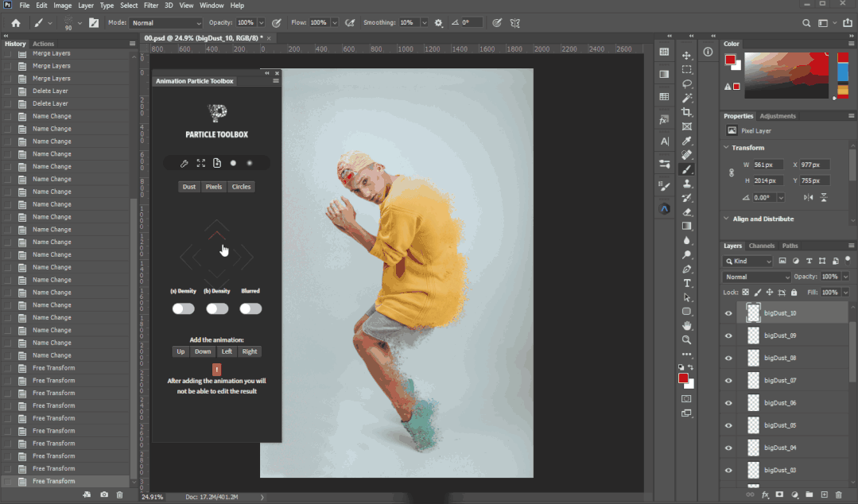Add the Right animation direction
The width and height of the screenshot is (858, 504).
click(250, 351)
